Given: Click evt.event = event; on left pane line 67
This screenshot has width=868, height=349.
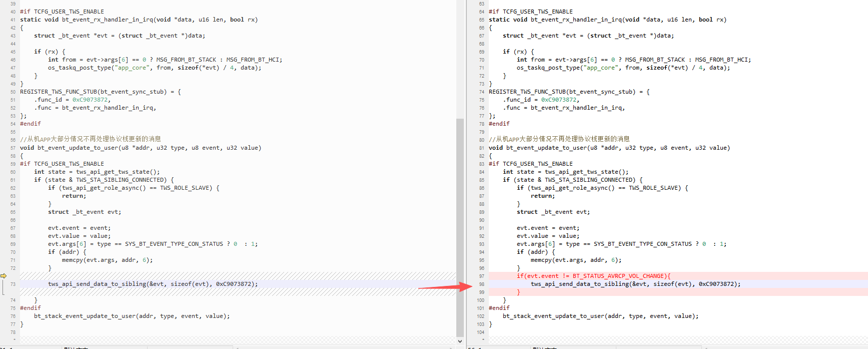Looking at the screenshot, I should point(80,228).
